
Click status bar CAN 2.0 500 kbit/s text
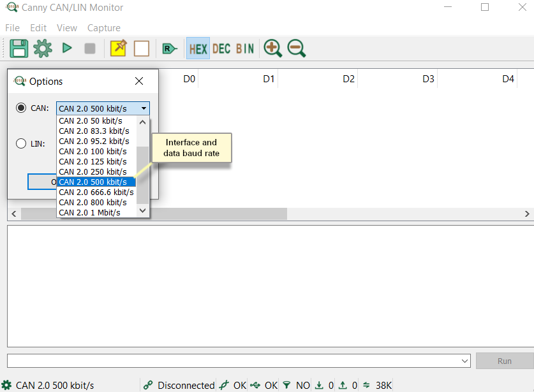[x=55, y=385]
